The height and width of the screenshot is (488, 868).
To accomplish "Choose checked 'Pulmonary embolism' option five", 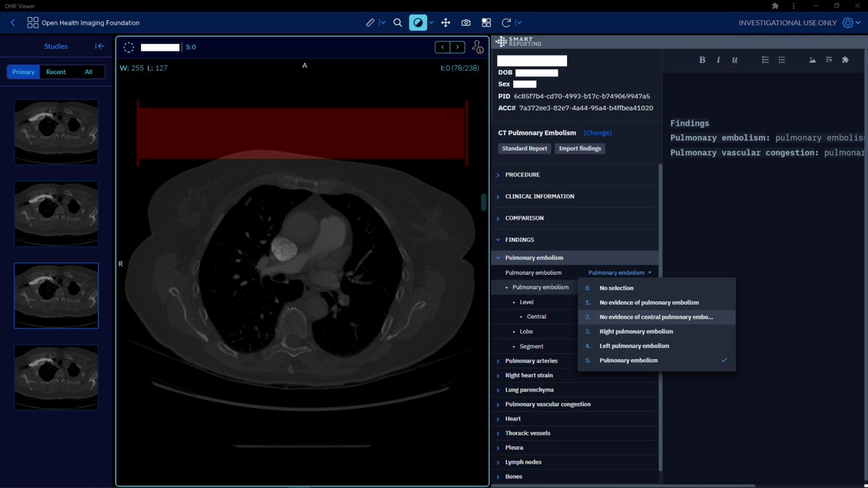I will pos(657,360).
